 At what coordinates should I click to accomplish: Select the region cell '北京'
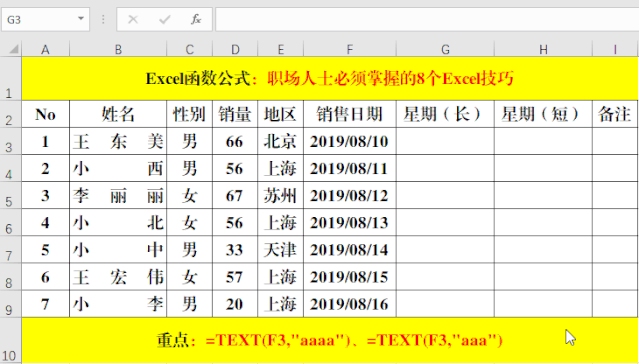pyautogui.click(x=280, y=141)
